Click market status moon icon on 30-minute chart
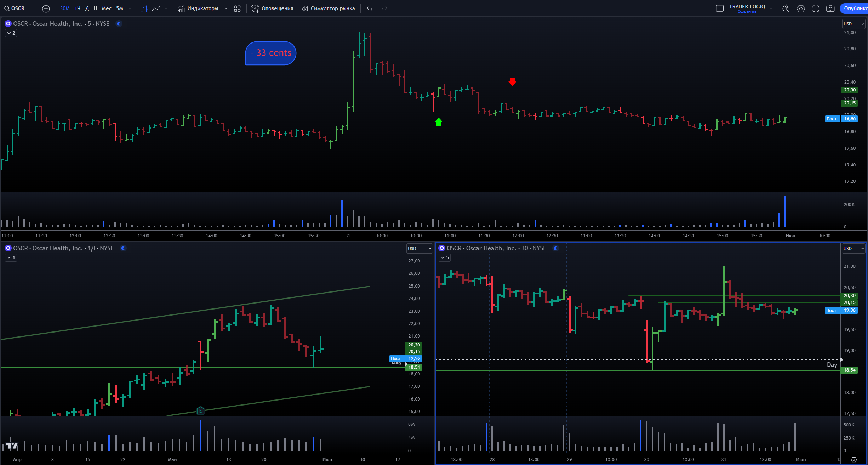The height and width of the screenshot is (465, 868). tap(556, 248)
